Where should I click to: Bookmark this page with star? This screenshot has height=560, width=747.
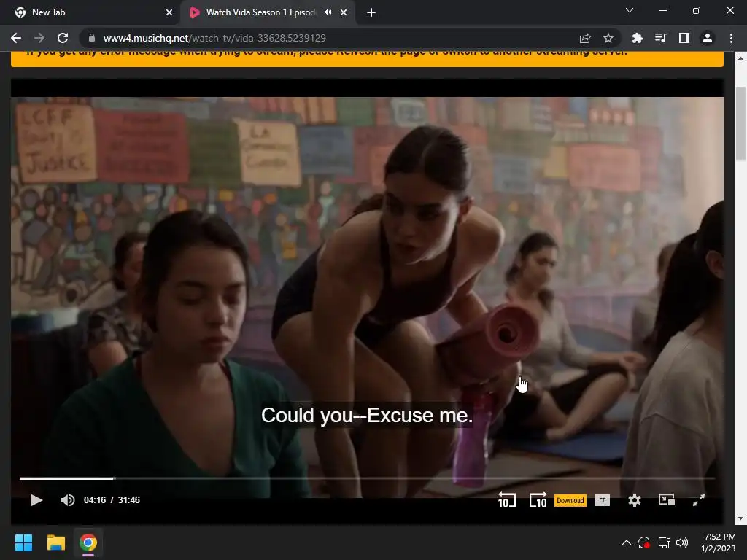point(608,38)
